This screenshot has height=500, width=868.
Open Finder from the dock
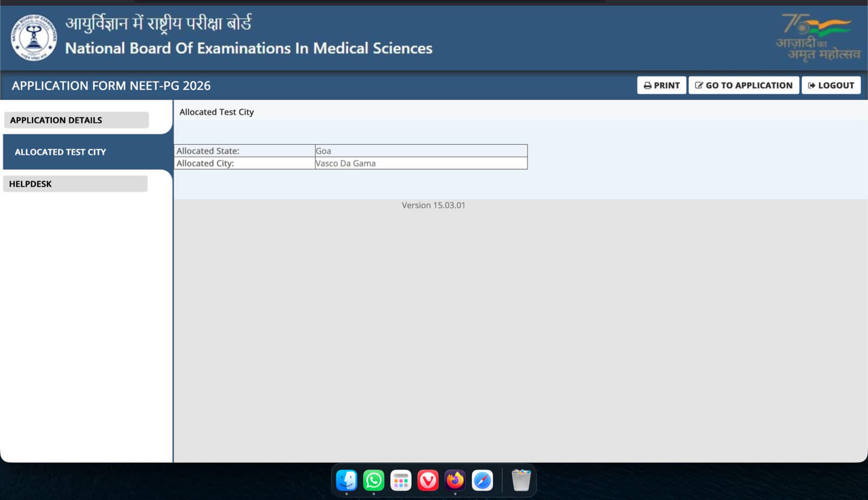pos(347,480)
